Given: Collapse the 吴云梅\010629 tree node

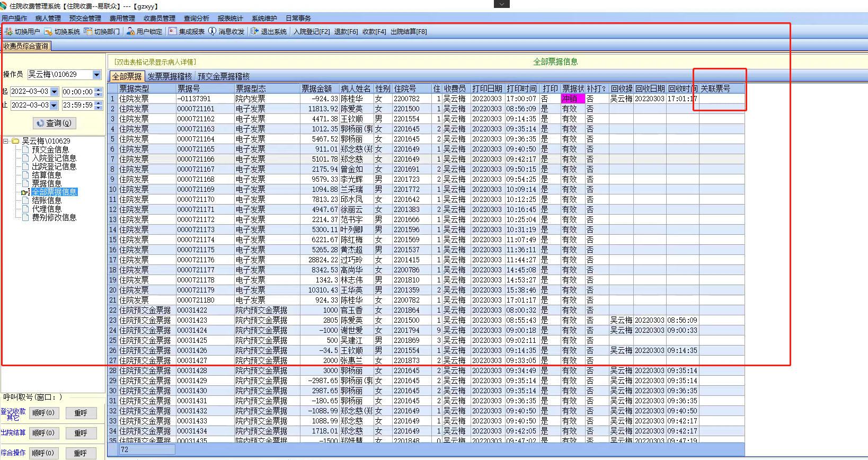Looking at the screenshot, I should tap(6, 141).
